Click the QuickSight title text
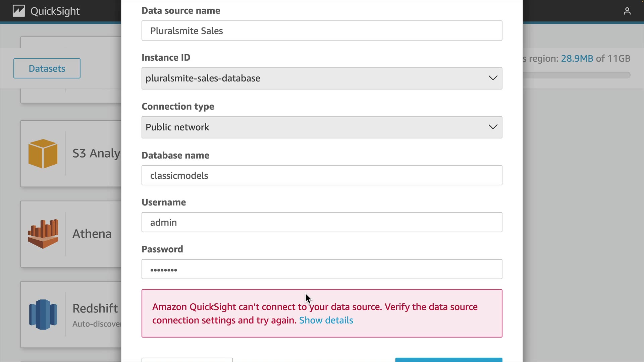644x362 pixels. 55,11
